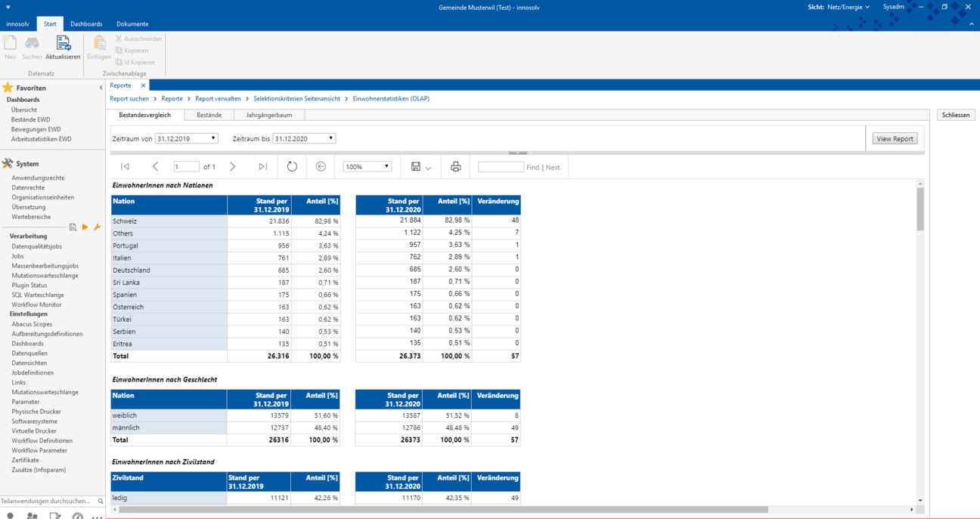Open the export save format dropdown
Image resolution: width=980 pixels, height=519 pixels.
click(428, 168)
